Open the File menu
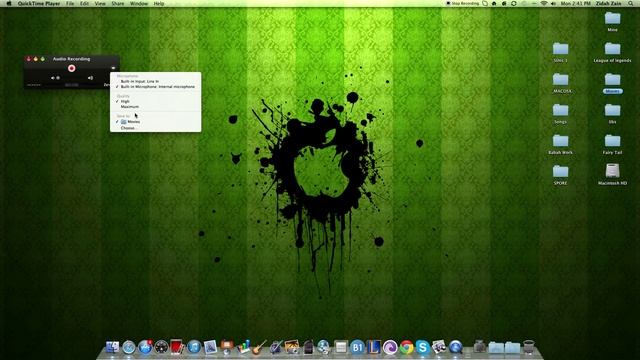The image size is (640, 360). [70, 3]
